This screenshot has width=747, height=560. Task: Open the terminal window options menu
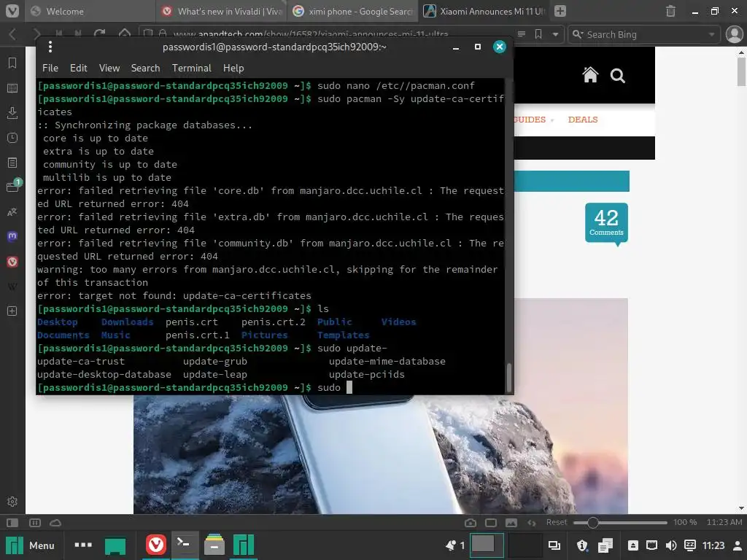pyautogui.click(x=50, y=47)
